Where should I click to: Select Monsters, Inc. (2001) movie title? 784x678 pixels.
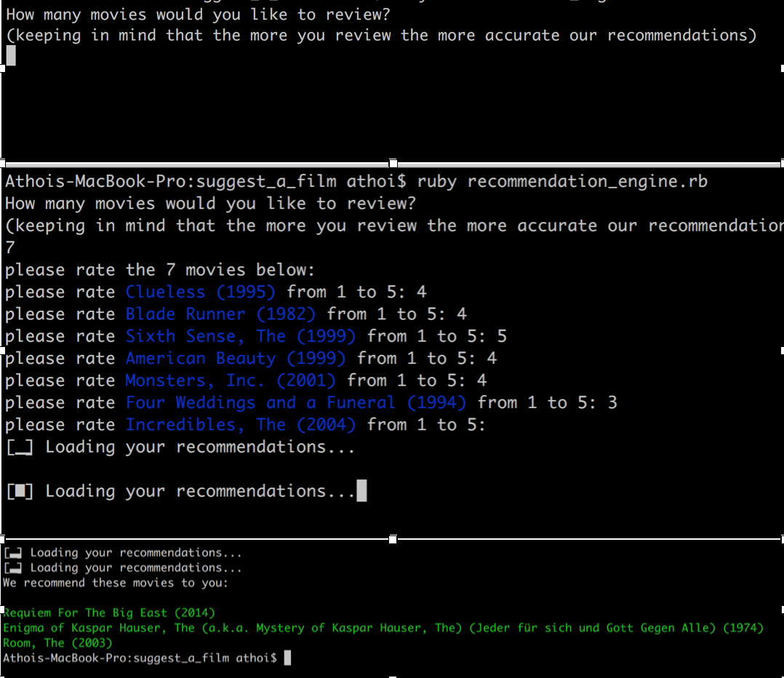point(230,380)
